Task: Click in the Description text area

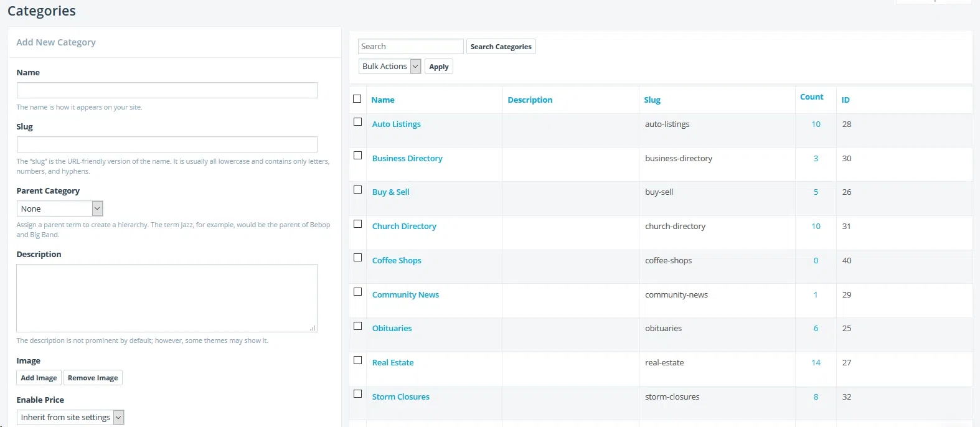Action: coord(167,298)
